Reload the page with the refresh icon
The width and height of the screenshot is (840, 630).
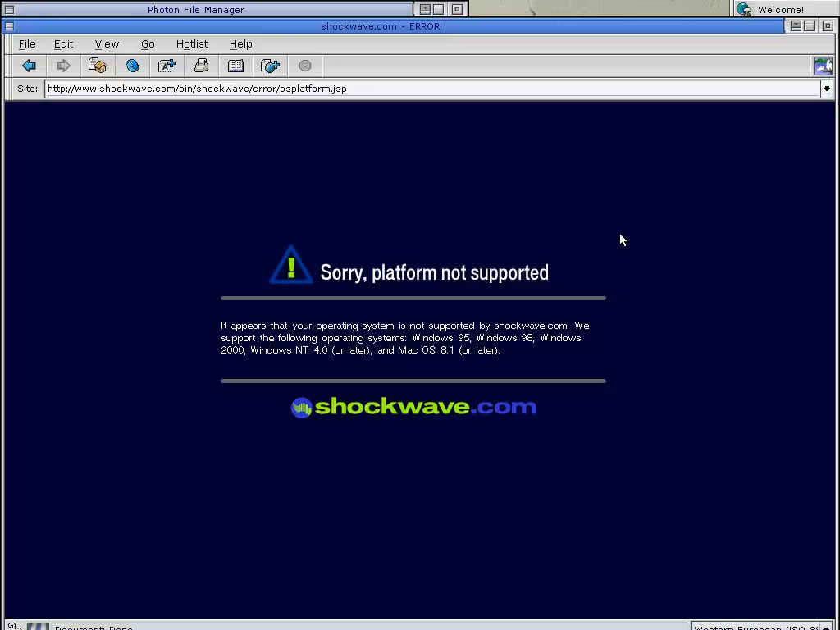coord(132,66)
